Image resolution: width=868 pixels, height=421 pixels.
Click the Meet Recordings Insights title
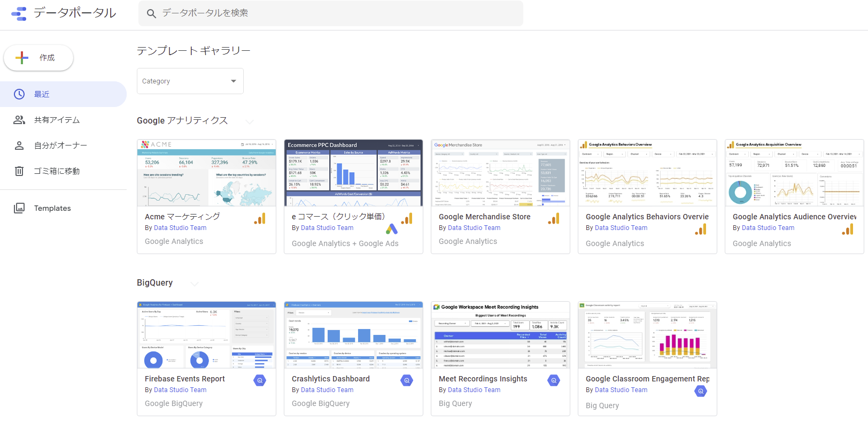[483, 379]
